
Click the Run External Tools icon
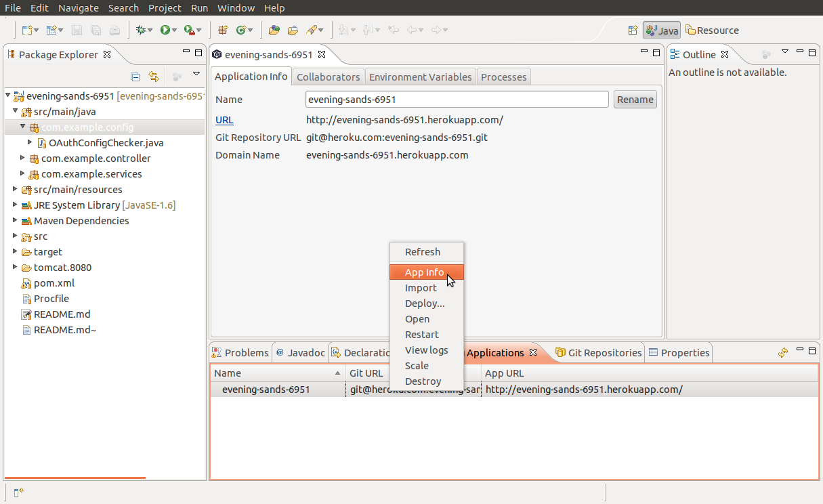coord(189,30)
